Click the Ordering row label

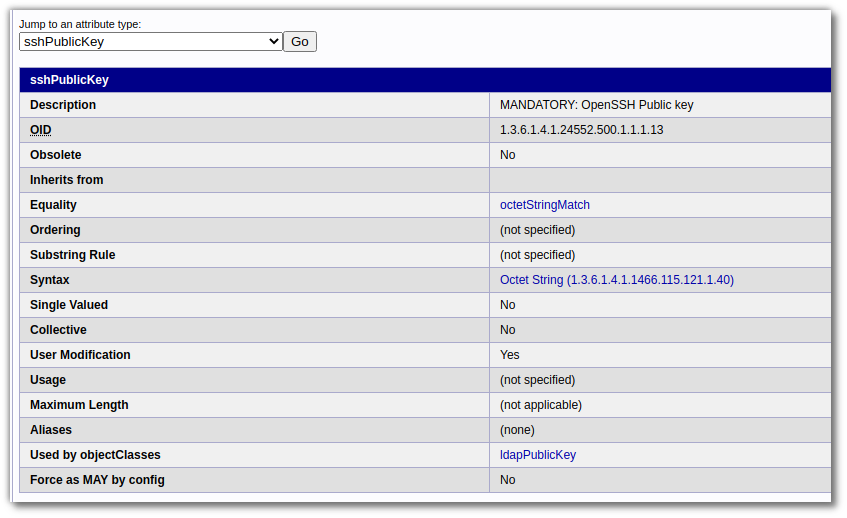click(55, 230)
